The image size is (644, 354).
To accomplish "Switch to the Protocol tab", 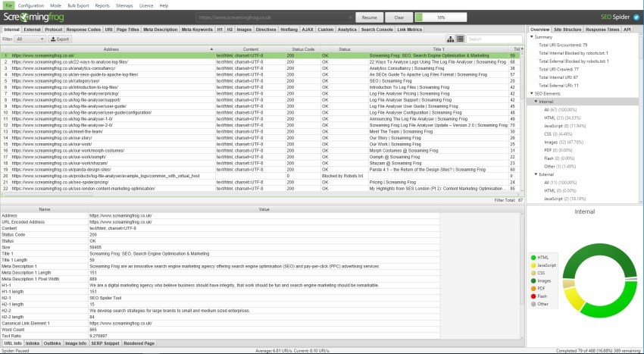I will [53, 30].
